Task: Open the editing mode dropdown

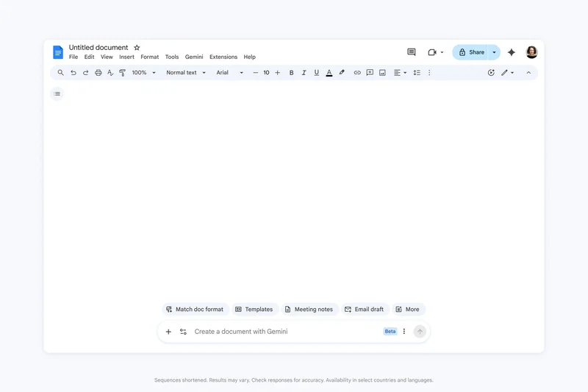Action: click(508, 73)
